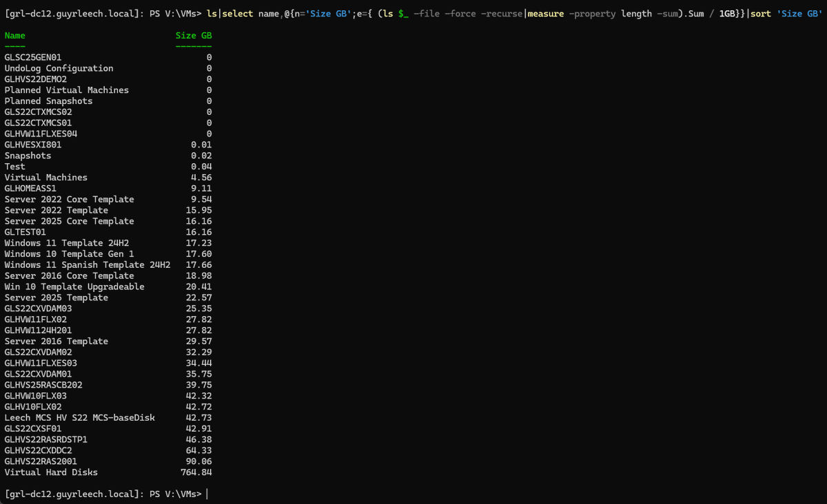Viewport: 827px width, 504px height.
Task: Click the 46.38 size value
Action: tap(199, 440)
